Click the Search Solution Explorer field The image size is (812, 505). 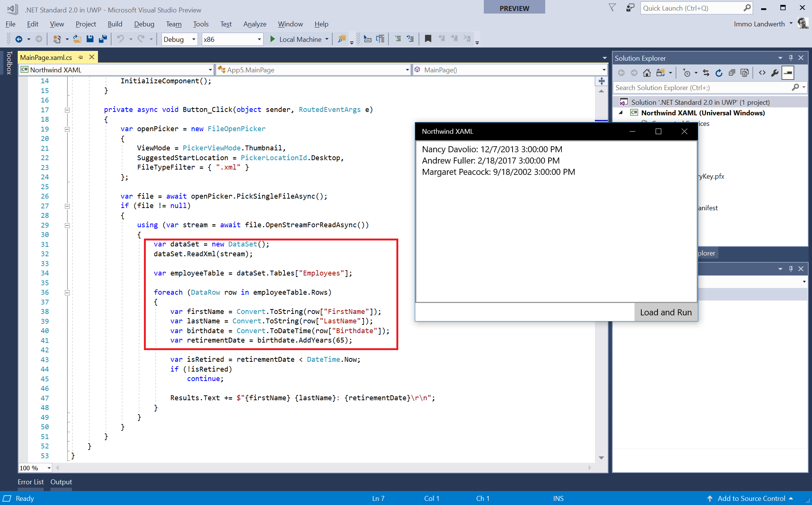(x=703, y=87)
